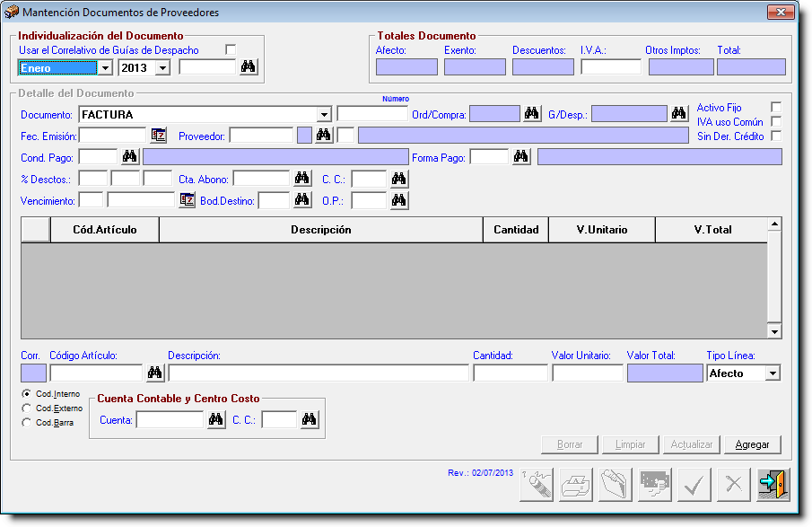812x527 pixels.
Task: Click the Número input field
Action: pos(372,114)
